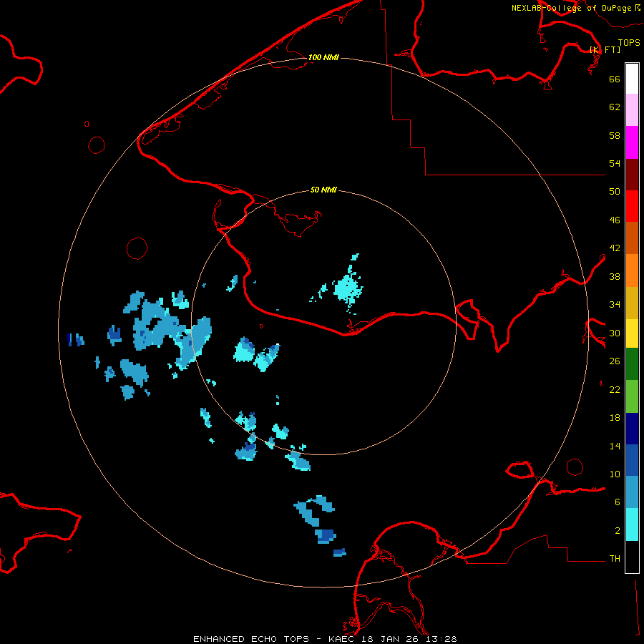This screenshot has height=644, width=644.
Task: Click the 46 legend value
Action: 615,220
